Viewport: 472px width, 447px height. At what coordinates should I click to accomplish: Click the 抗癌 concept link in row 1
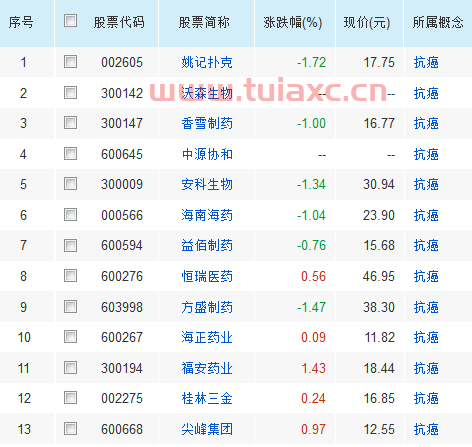426,62
